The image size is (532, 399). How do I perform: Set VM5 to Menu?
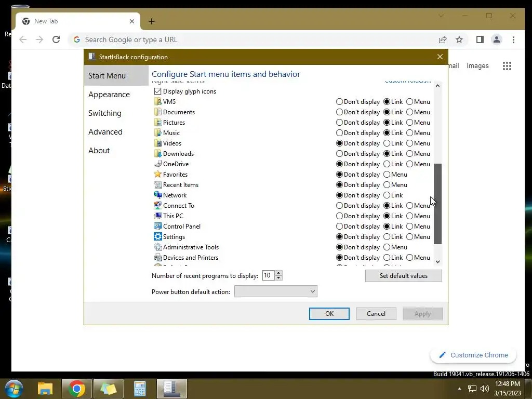(409, 101)
